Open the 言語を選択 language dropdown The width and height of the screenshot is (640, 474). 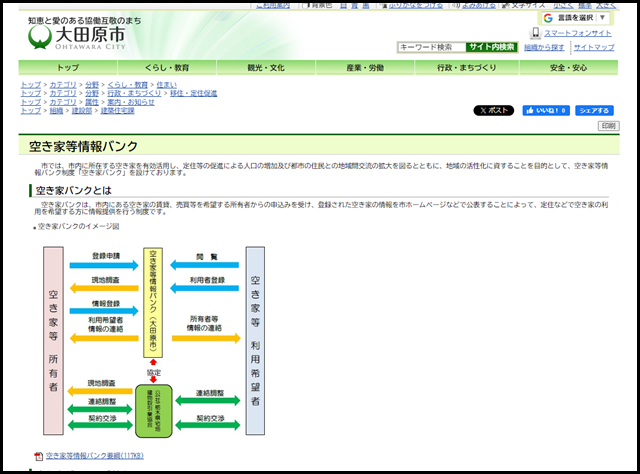(x=575, y=18)
